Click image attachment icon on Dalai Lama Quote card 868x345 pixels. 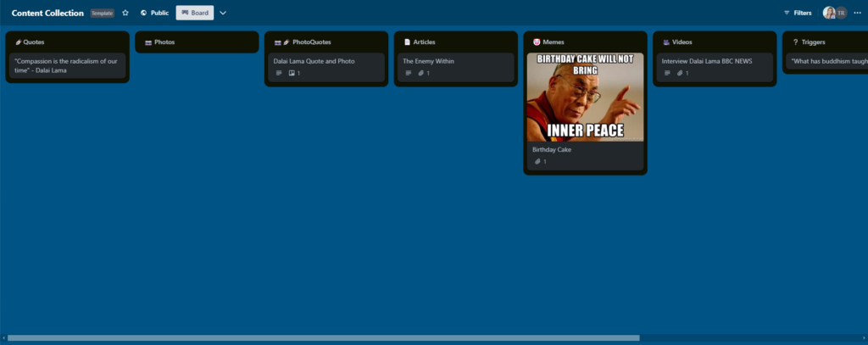click(x=292, y=73)
